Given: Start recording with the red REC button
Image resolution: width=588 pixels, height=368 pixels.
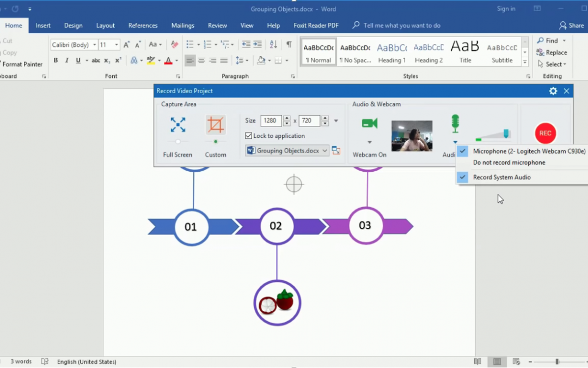Looking at the screenshot, I should tap(545, 133).
